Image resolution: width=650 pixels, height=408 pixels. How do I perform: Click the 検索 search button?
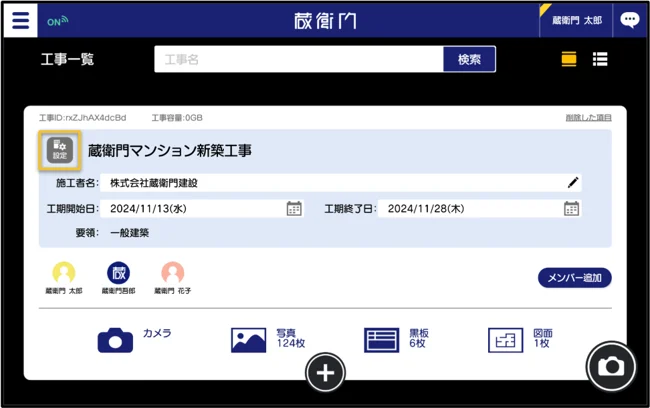469,60
